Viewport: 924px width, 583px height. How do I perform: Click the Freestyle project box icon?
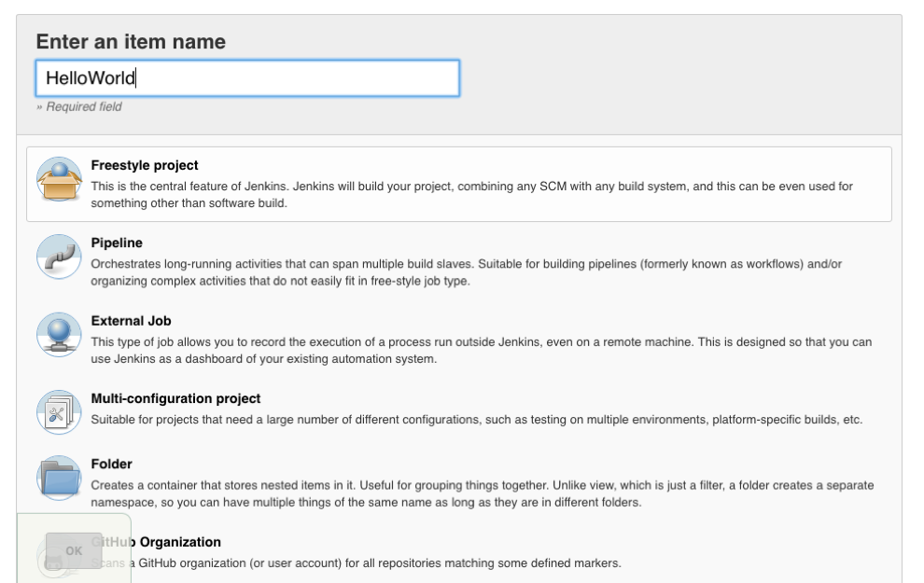(x=59, y=179)
